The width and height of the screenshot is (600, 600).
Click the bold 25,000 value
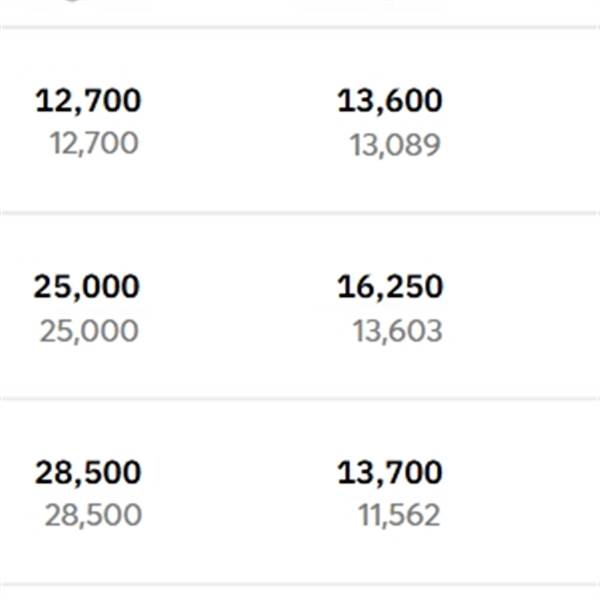coord(87,287)
